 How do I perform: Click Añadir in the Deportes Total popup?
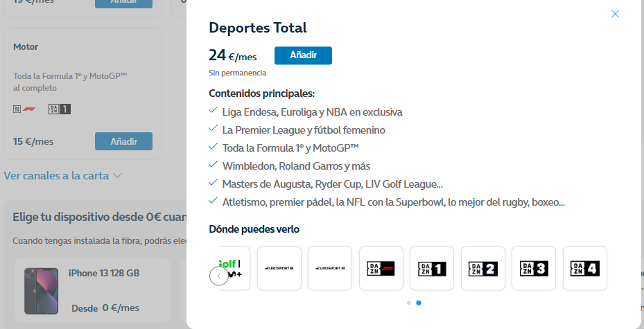(x=303, y=55)
